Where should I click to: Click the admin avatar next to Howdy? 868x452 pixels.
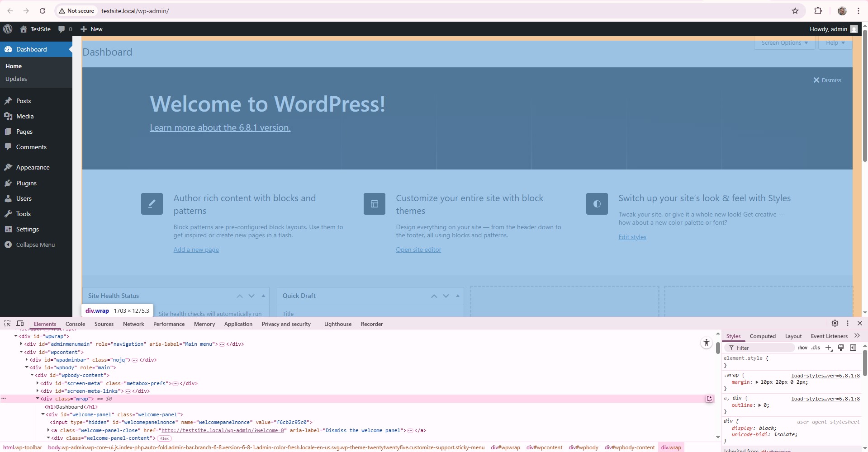coord(854,29)
